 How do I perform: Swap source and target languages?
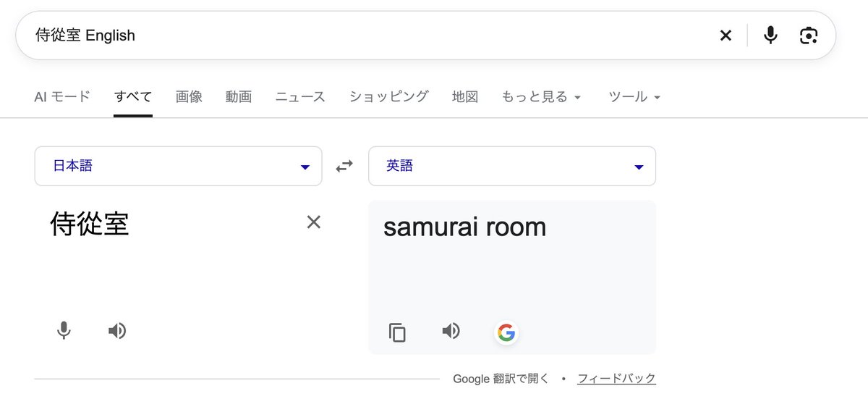point(344,166)
